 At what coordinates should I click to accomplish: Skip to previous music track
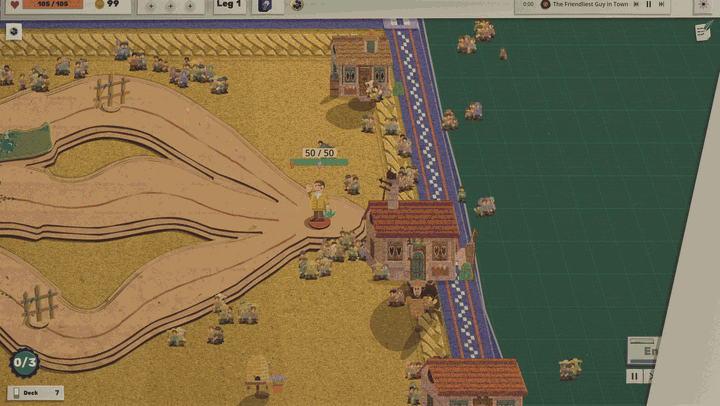tap(636, 4)
